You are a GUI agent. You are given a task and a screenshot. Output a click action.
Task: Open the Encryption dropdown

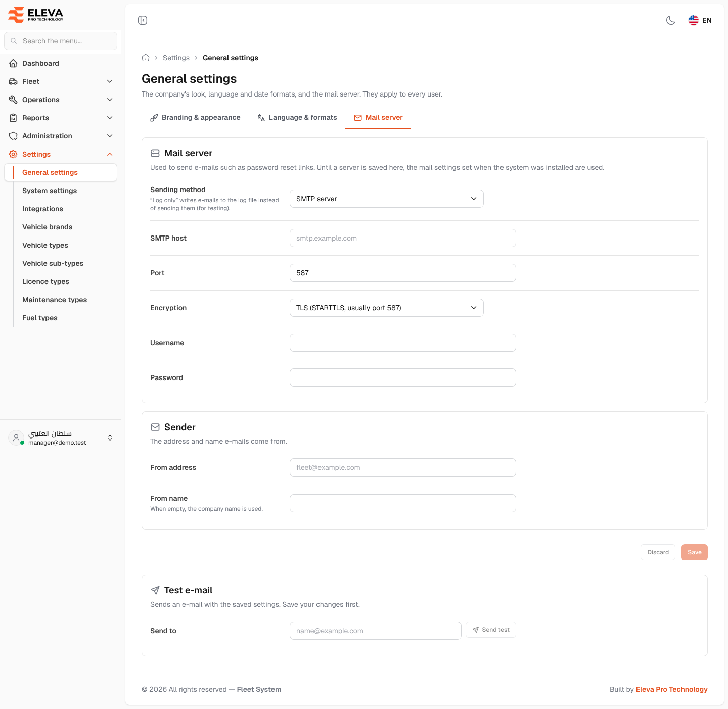(387, 308)
